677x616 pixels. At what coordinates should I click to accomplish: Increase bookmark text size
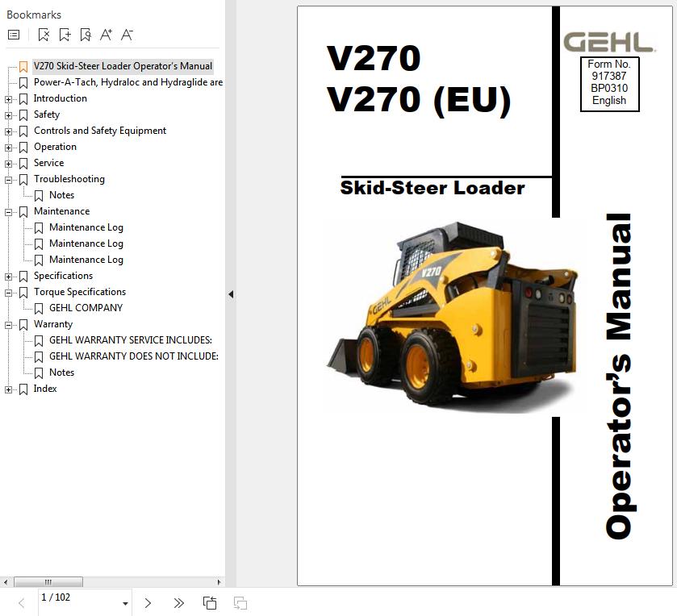pos(107,35)
